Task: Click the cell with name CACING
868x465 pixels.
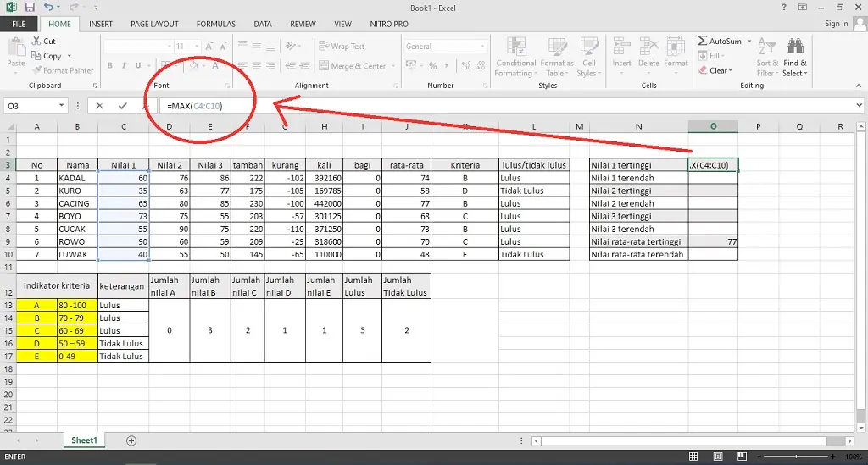Action: 77,203
